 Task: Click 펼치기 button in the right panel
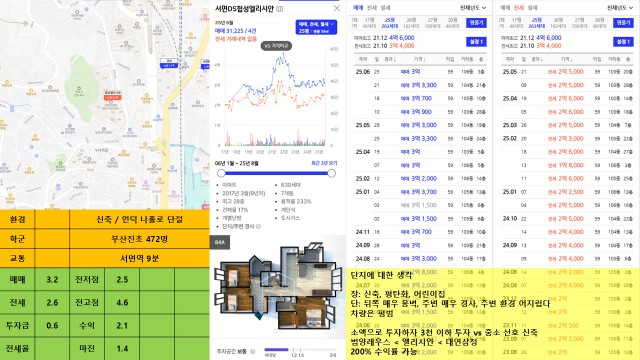[x=623, y=23]
